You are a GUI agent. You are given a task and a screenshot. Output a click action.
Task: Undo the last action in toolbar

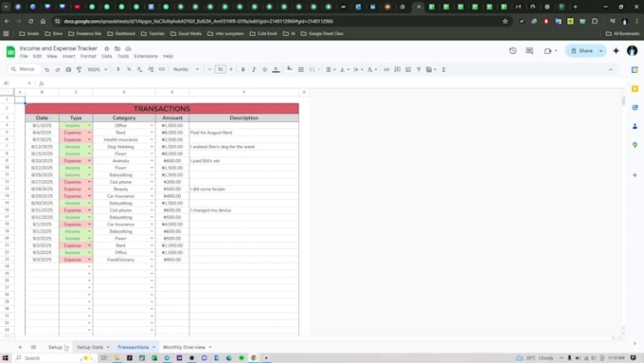click(x=46, y=69)
